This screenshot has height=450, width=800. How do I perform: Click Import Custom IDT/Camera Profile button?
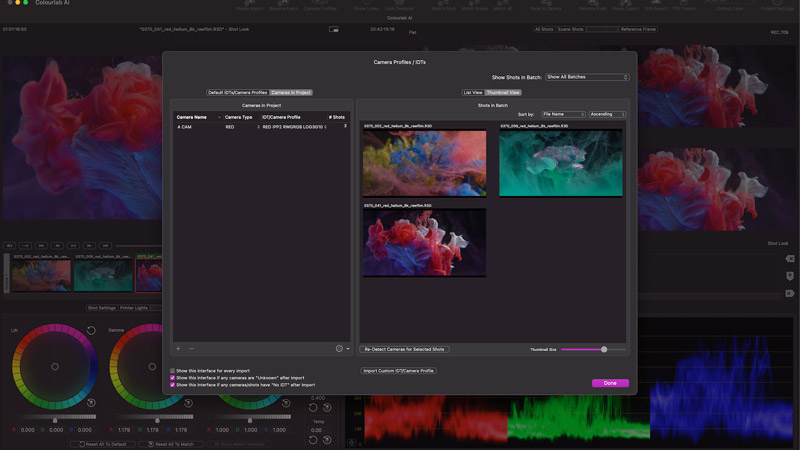click(x=398, y=370)
